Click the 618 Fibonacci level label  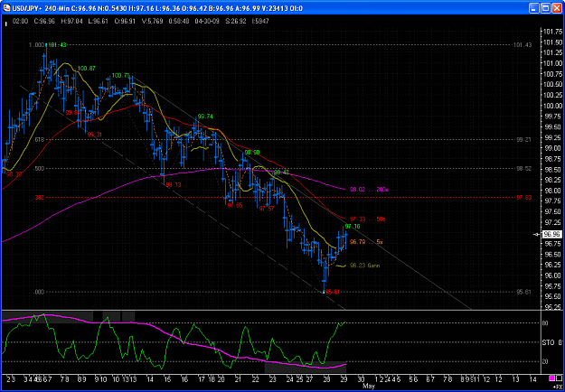point(39,139)
